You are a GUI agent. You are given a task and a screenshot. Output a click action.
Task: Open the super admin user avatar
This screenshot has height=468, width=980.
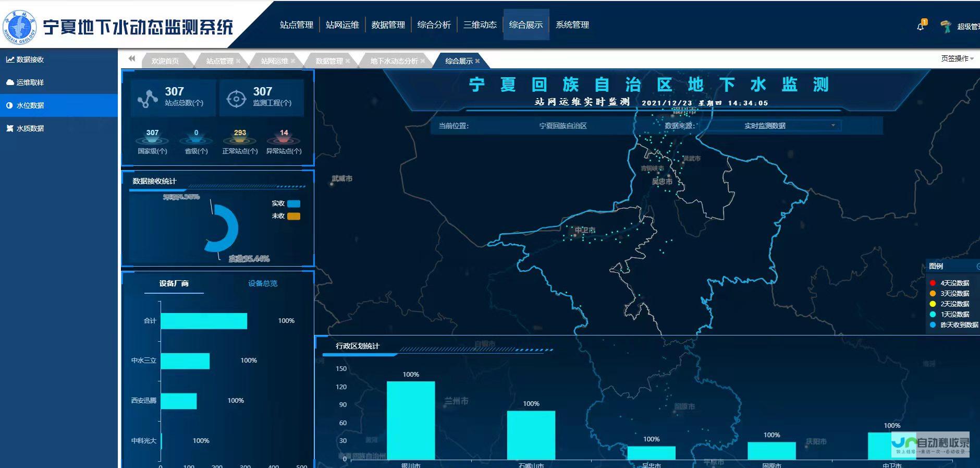tap(946, 26)
